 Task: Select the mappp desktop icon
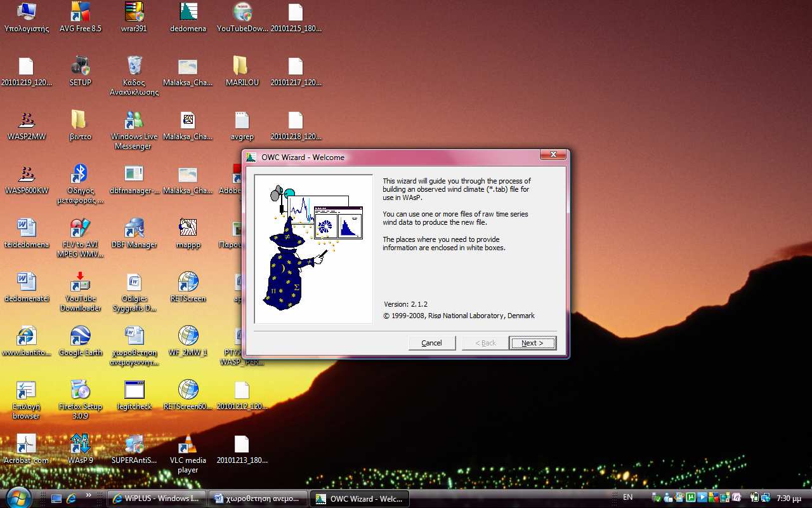188,234
